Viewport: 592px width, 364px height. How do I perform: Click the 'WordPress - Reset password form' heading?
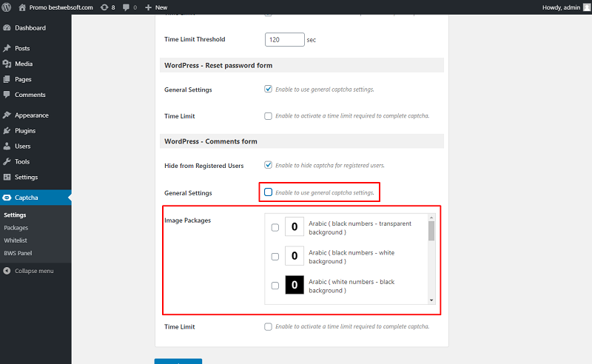218,65
